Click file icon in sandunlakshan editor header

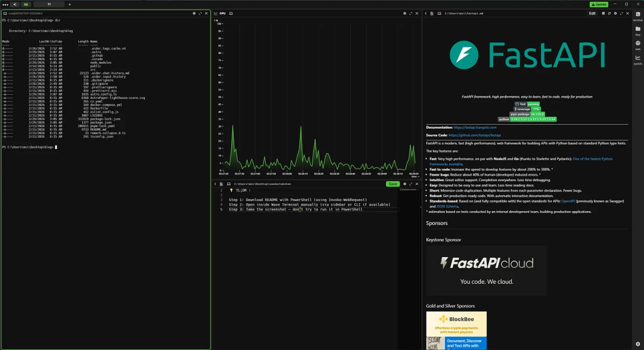[x=221, y=184]
